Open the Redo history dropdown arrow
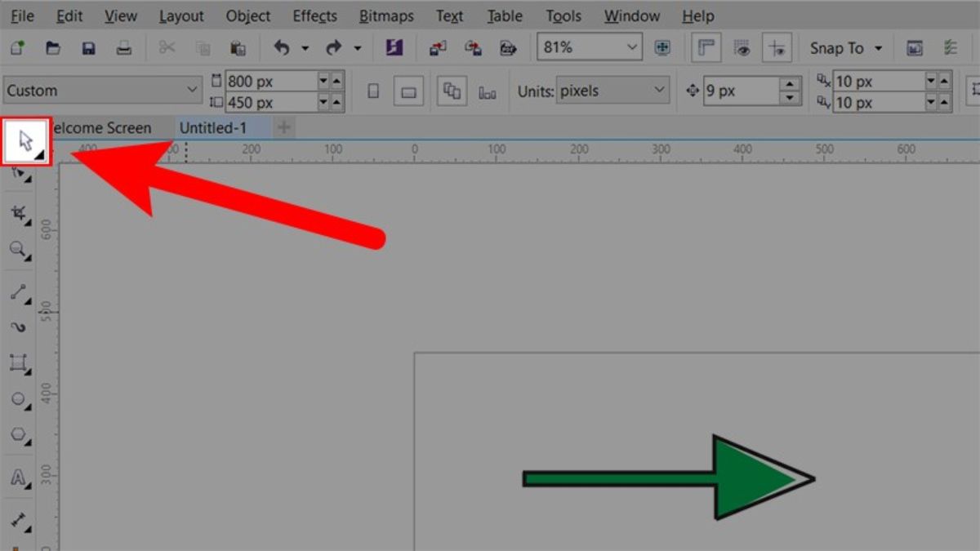This screenshot has height=551, width=980. coord(357,49)
